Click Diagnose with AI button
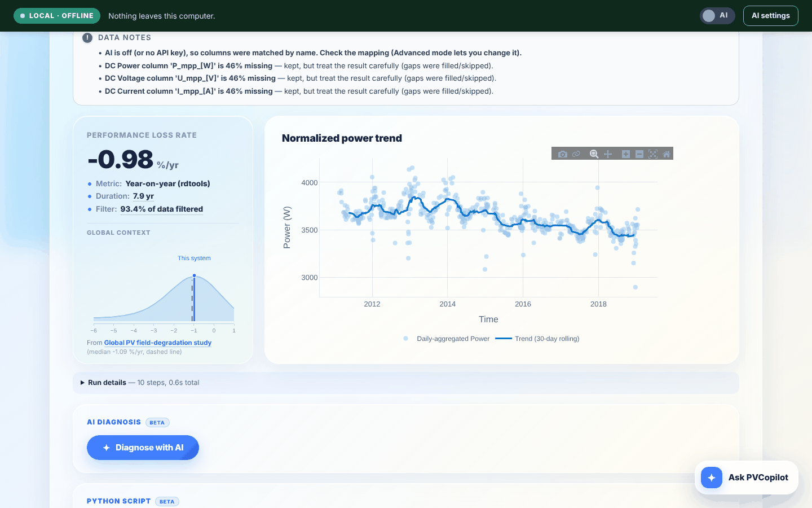Viewport: 812px width, 508px height. pos(143,448)
